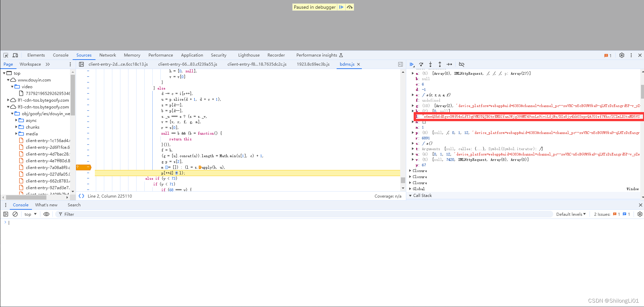Click the Step over next function icon
644x307 pixels.
pos(421,64)
